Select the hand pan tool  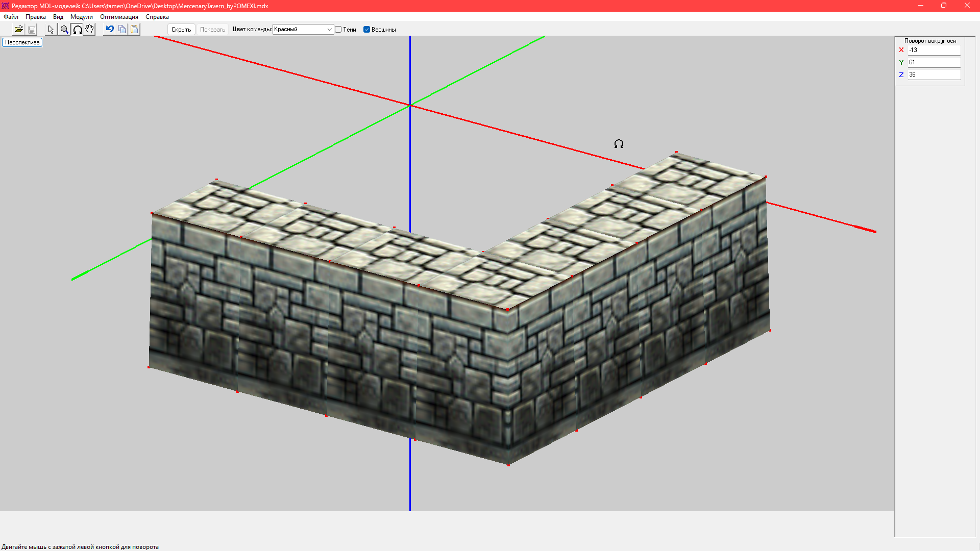[90, 30]
